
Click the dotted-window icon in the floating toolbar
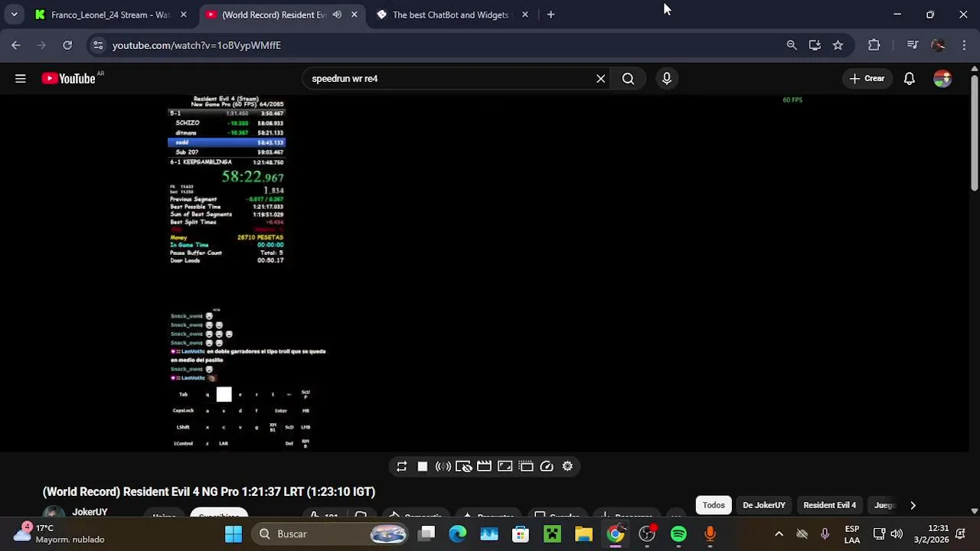525,466
